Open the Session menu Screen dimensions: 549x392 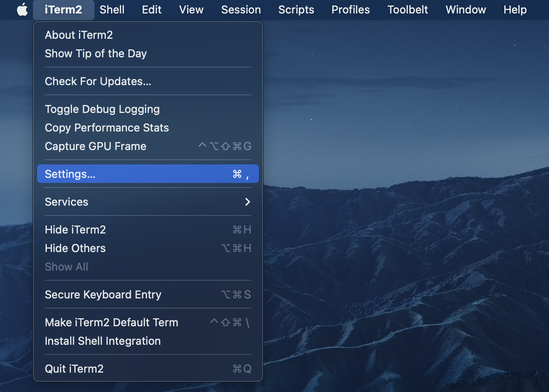pyautogui.click(x=241, y=9)
